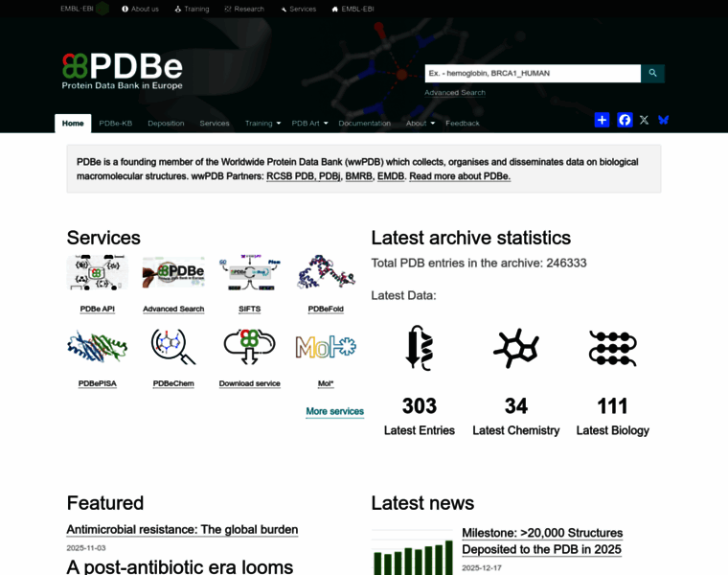
Task: Open Research in top bar
Action: click(x=244, y=9)
